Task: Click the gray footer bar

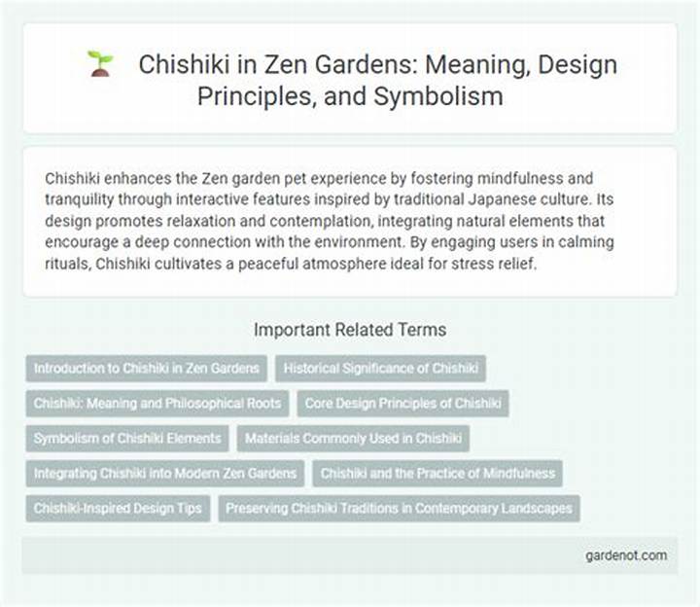Action: pyautogui.click(x=350, y=555)
